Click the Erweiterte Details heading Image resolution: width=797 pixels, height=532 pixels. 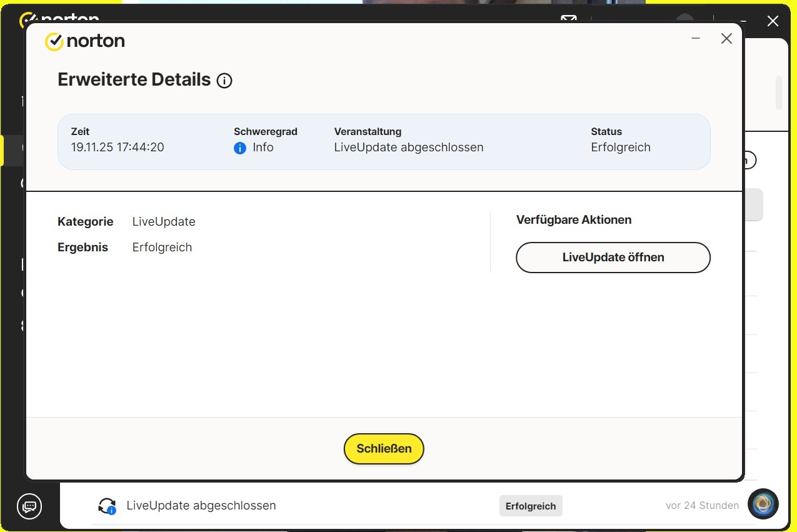tap(134, 80)
